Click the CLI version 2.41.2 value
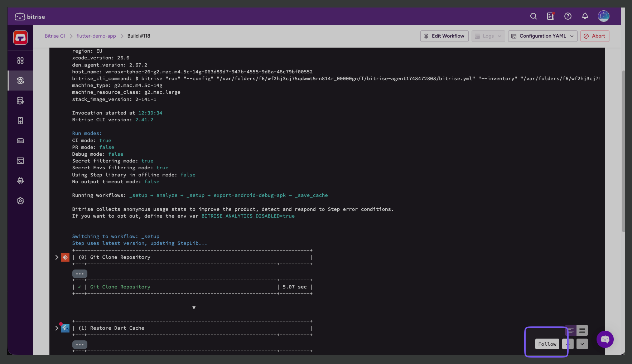The width and height of the screenshot is (632, 364). [x=144, y=120]
